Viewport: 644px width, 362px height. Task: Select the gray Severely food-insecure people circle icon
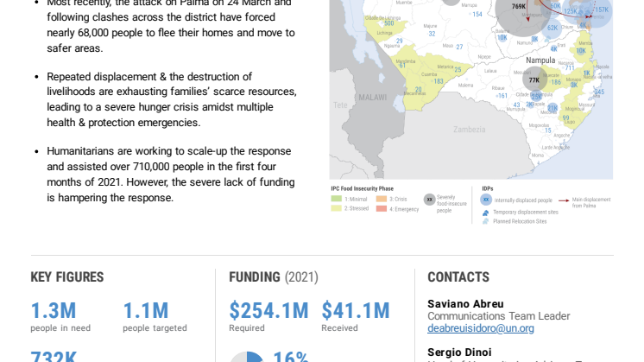tap(430, 200)
